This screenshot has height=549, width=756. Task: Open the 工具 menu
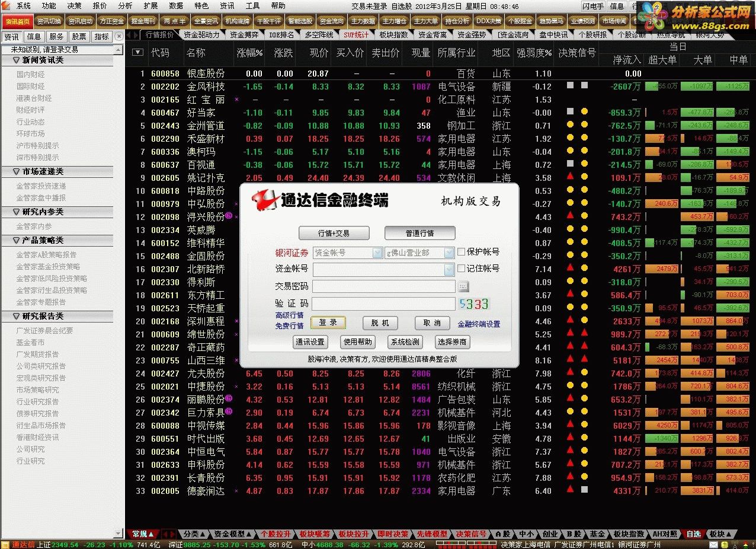click(253, 6)
